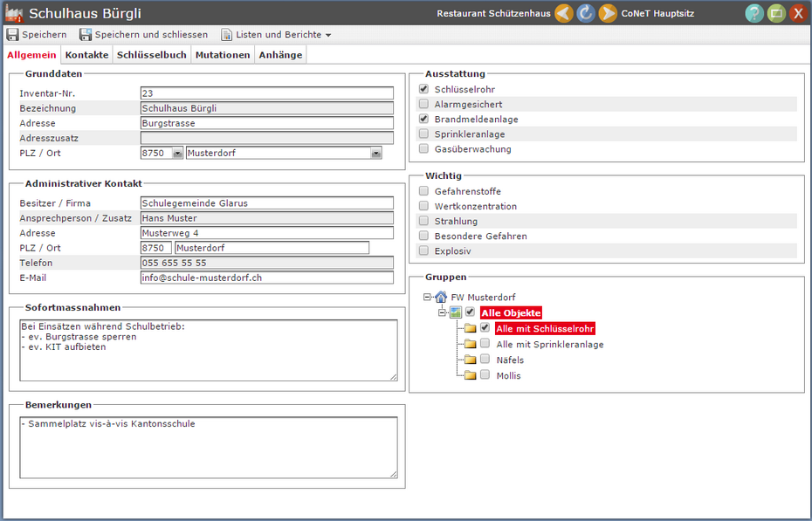Click the Speichern floppy disk icon
Screen dimensions: 812x521
(x=13, y=35)
